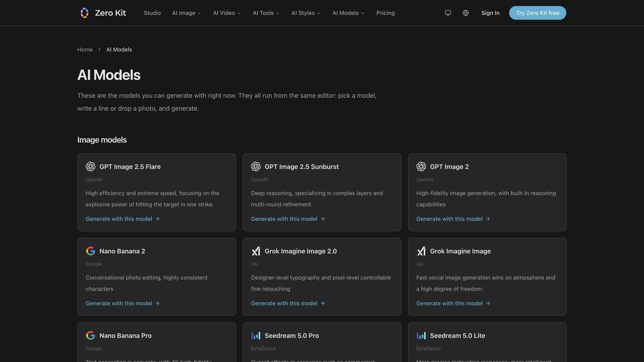
Task: Click OpenAI icon on GPT Image 2 card
Action: [421, 166]
